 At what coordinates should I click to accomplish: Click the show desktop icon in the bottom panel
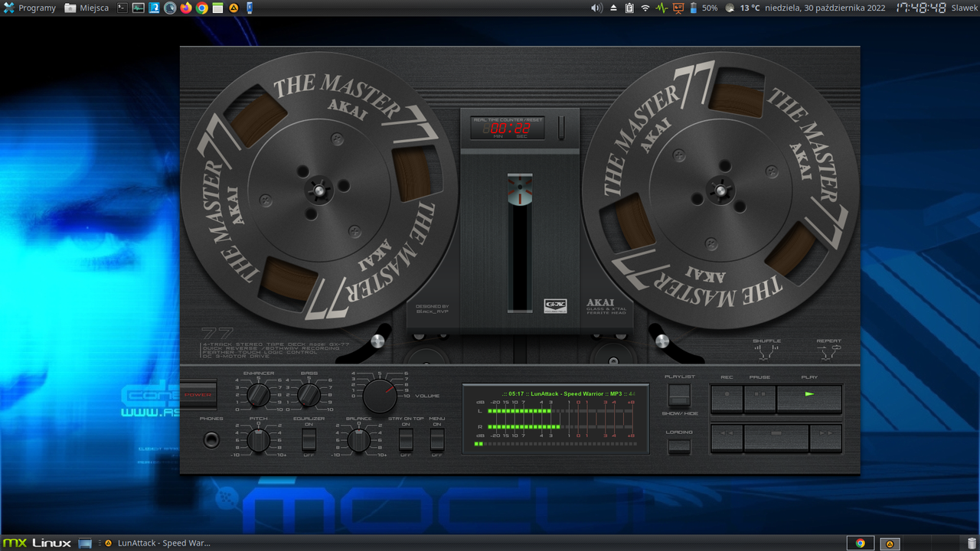point(85,543)
